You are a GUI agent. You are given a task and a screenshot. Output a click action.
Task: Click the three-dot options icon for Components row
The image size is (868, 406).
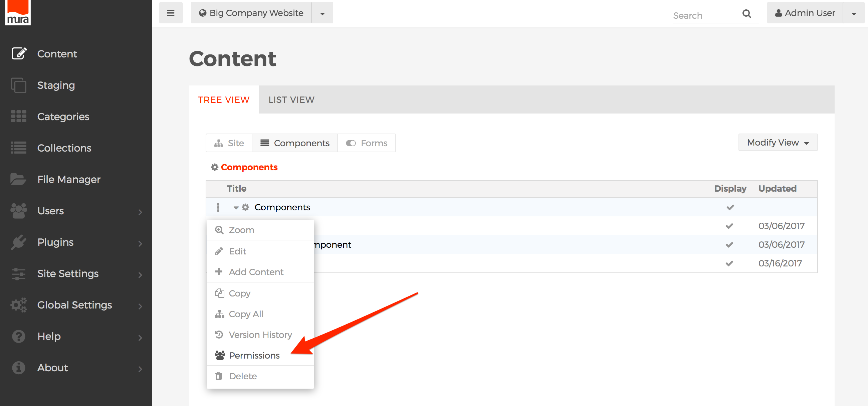(x=218, y=207)
